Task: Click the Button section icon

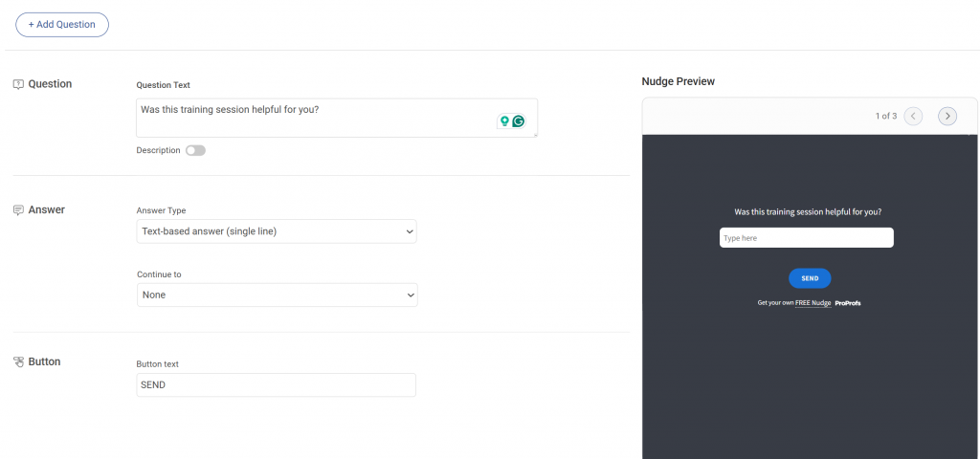Action: pos(19,362)
